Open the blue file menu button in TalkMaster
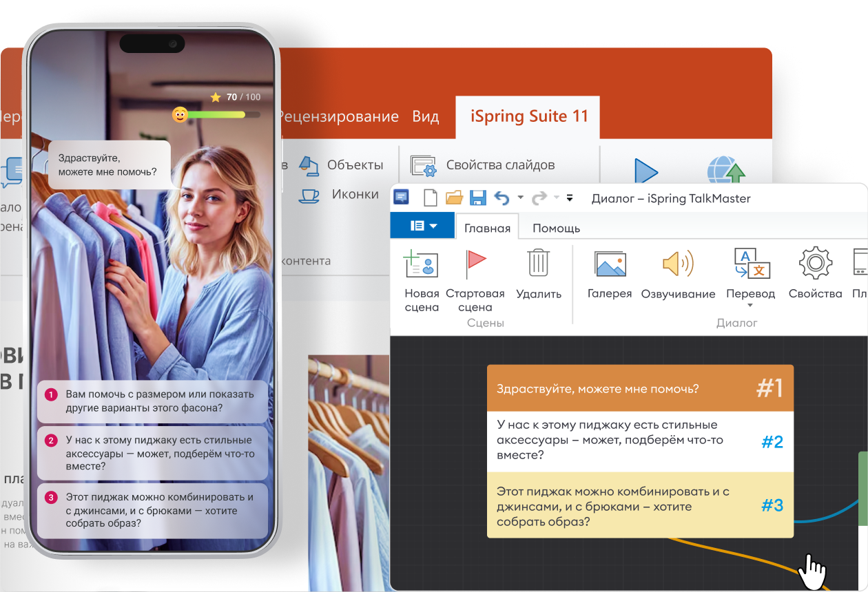The image size is (868, 592). [422, 226]
